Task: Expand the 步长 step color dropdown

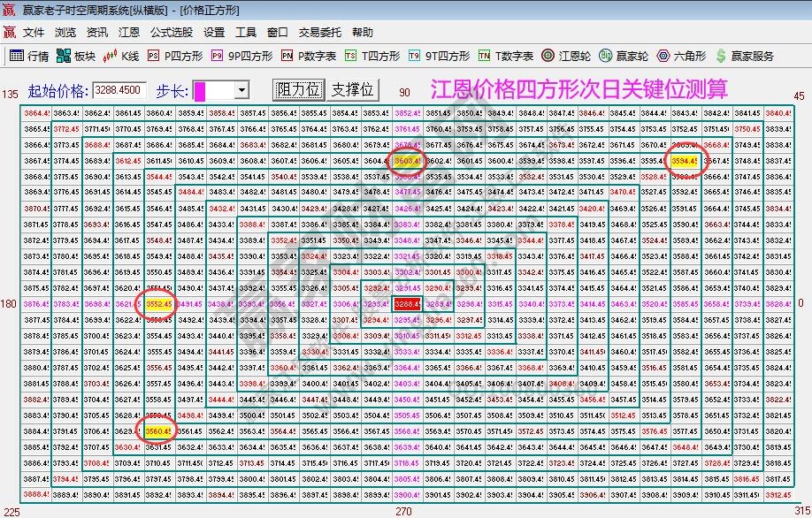Action: (241, 89)
